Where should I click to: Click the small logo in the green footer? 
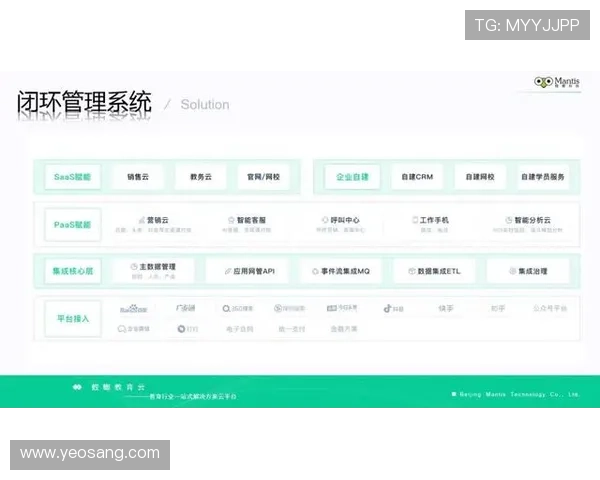coord(77,387)
